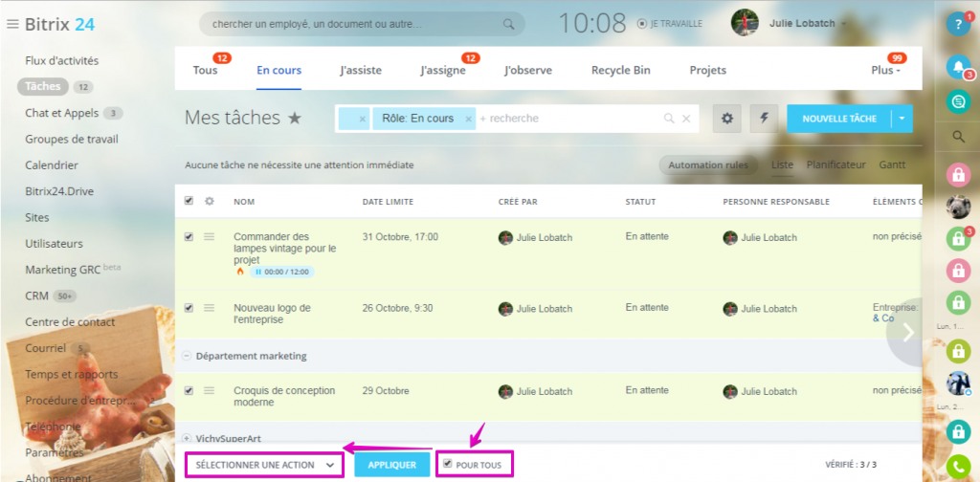Remove the first empty filter chip
Viewport: 980px width, 482px height.
click(362, 119)
